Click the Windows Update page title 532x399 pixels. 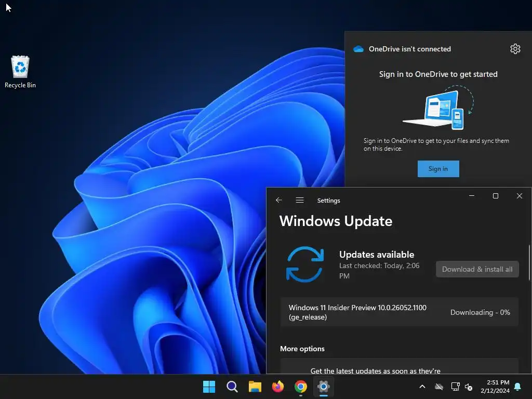tap(336, 221)
